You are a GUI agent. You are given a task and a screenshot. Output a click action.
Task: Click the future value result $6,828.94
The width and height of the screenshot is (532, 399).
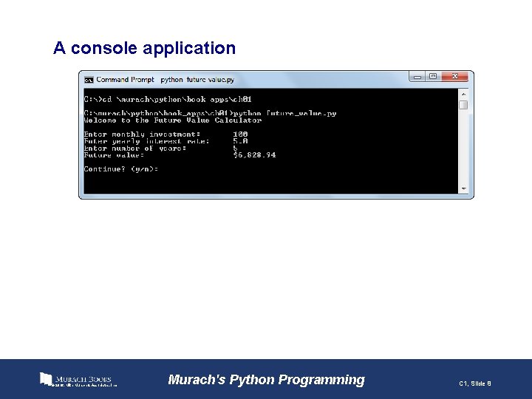coord(254,155)
